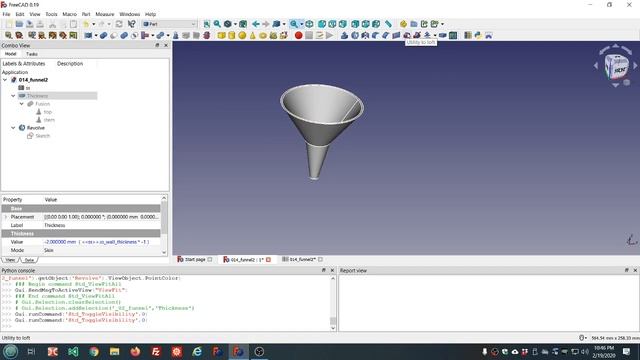
Task: Open the Edit menu
Action: tap(20, 14)
